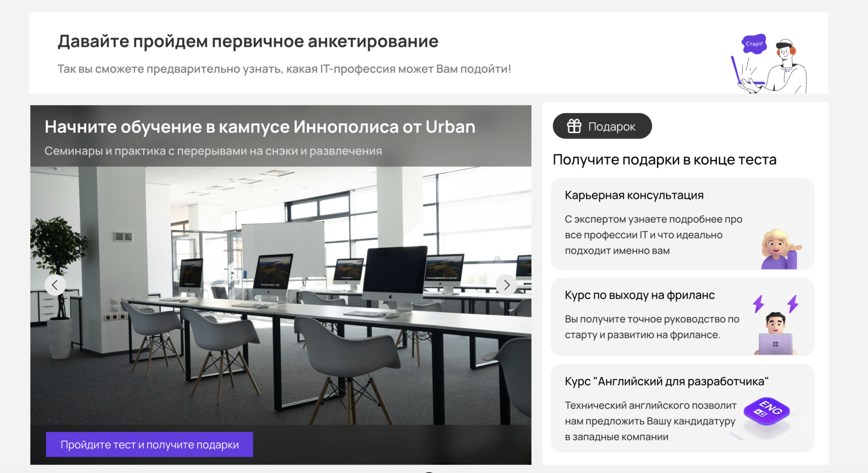Click Получите подарки в конце теста heading
The height and width of the screenshot is (473, 868).
[664, 159]
